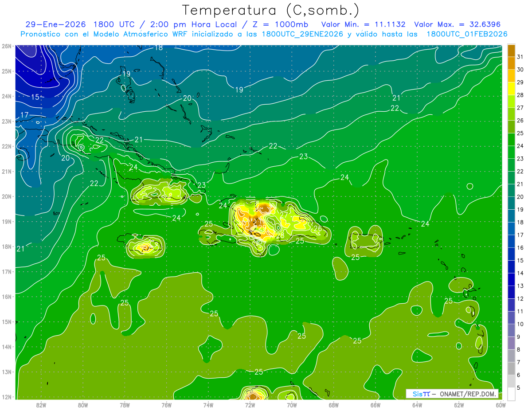Click the "22N" latitude axis label
This screenshot has height=411, width=532.
(6, 146)
